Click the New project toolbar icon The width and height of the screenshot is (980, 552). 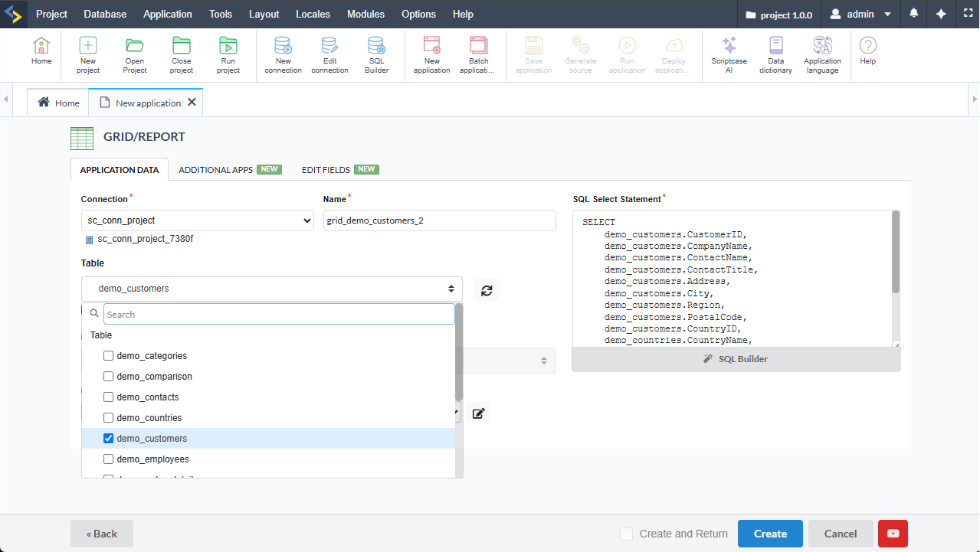(x=88, y=55)
